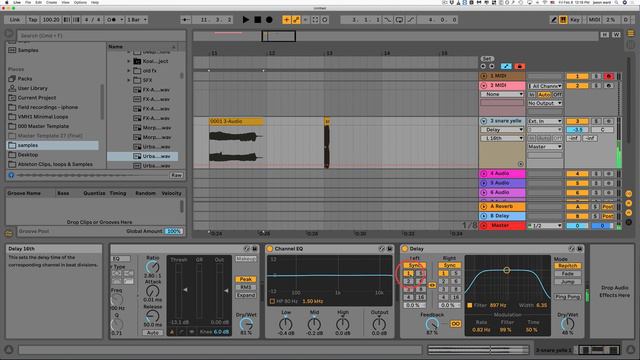Toggle the metronome in the control bar
Screen dimensions: 640x360
(111, 20)
